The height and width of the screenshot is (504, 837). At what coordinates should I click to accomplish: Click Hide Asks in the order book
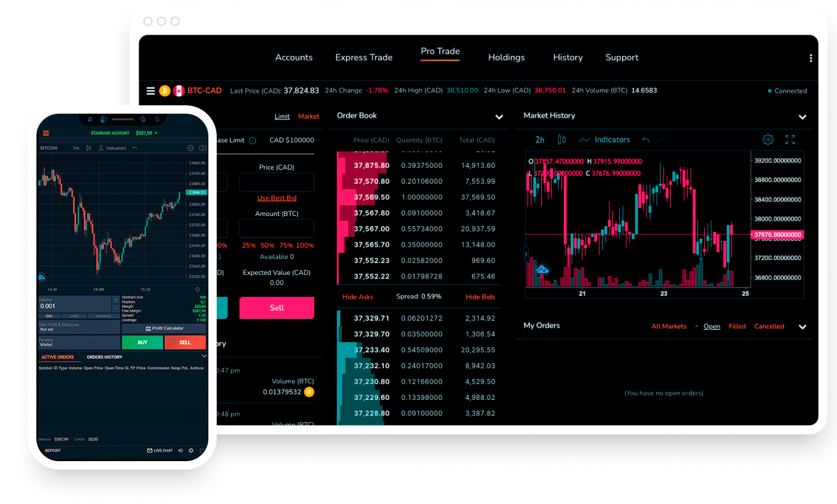pyautogui.click(x=358, y=297)
